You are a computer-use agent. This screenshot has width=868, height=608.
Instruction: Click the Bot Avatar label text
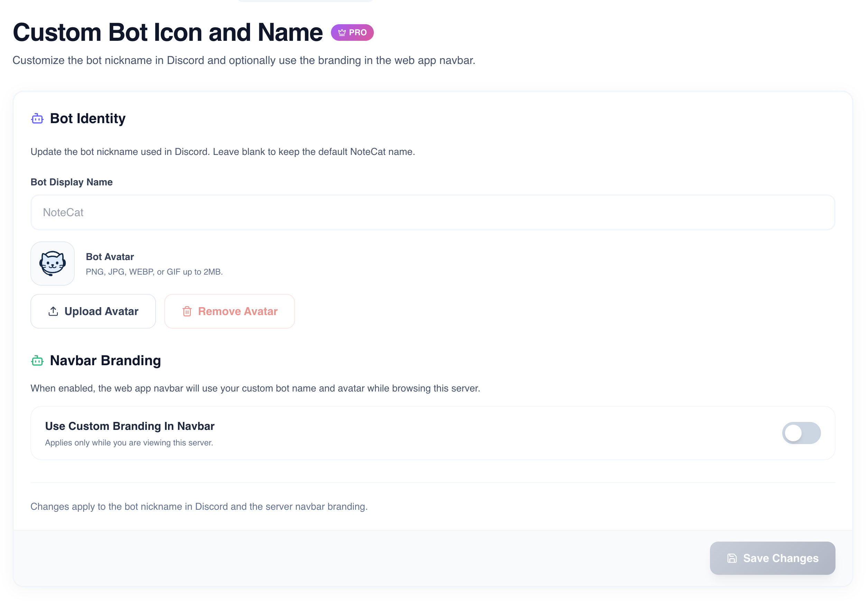point(110,257)
